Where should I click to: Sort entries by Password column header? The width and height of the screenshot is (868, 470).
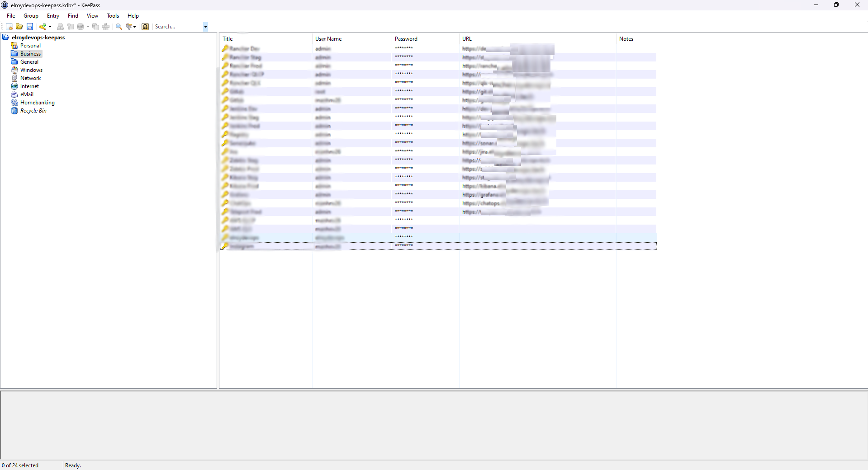[x=425, y=39]
